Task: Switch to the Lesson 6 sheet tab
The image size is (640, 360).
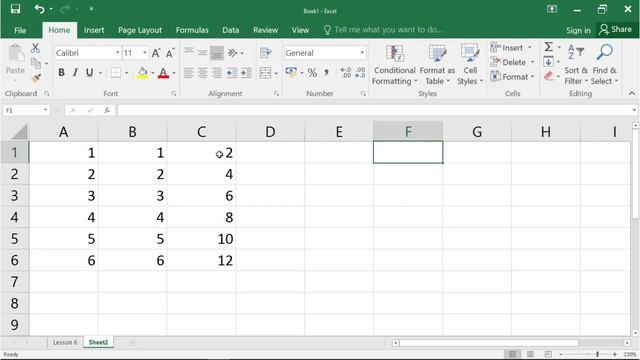Action: (65, 342)
